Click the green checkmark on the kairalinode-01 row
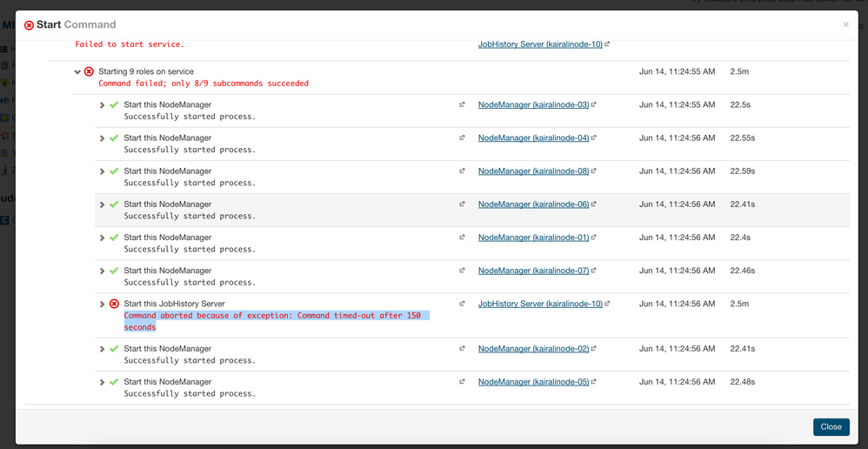 pos(114,238)
